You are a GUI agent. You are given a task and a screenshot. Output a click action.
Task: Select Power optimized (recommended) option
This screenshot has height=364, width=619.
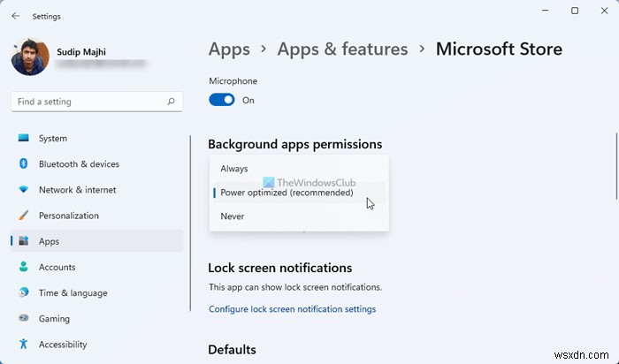coord(299,193)
